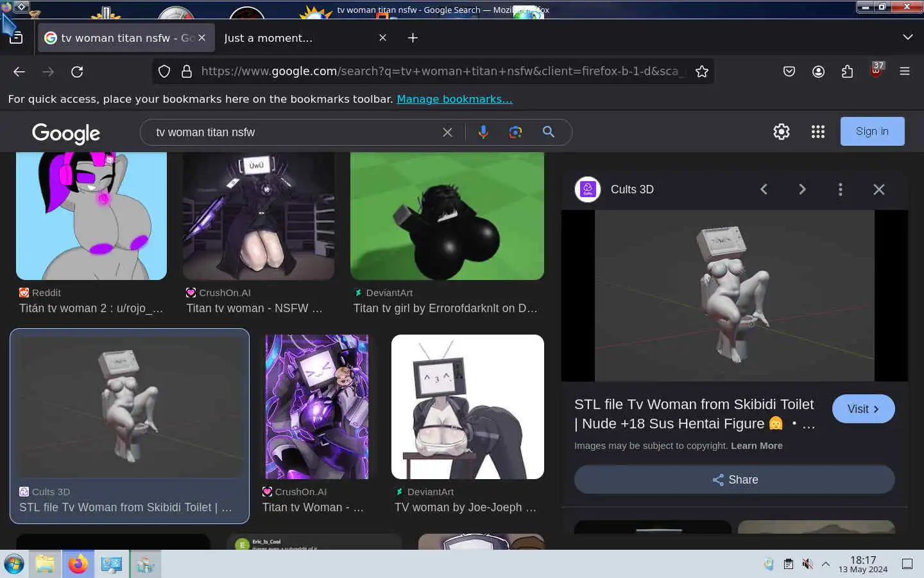The height and width of the screenshot is (578, 924).
Task: Click the Visit button in preview panel
Action: (x=863, y=409)
